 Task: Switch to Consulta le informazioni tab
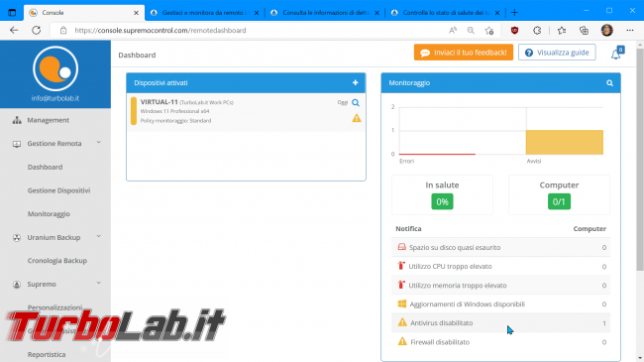[325, 13]
